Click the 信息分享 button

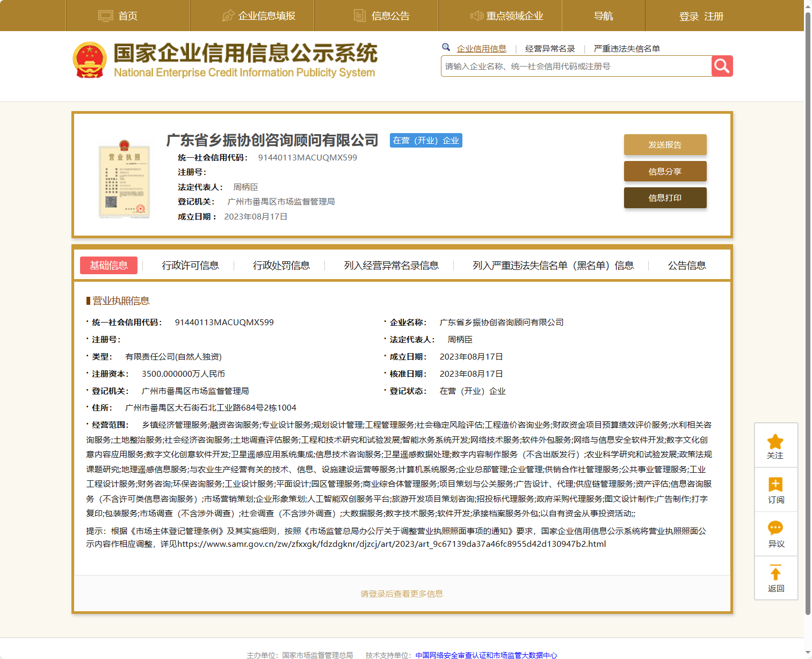[665, 171]
